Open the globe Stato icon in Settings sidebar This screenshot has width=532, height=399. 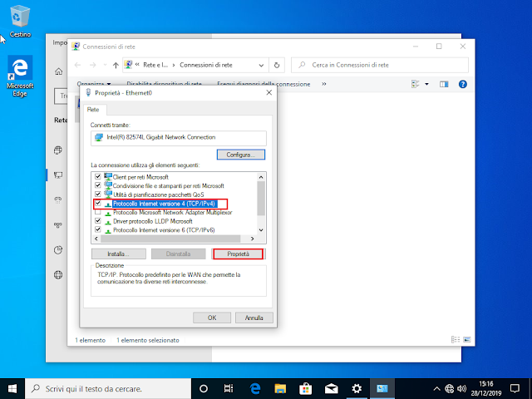[58, 150]
